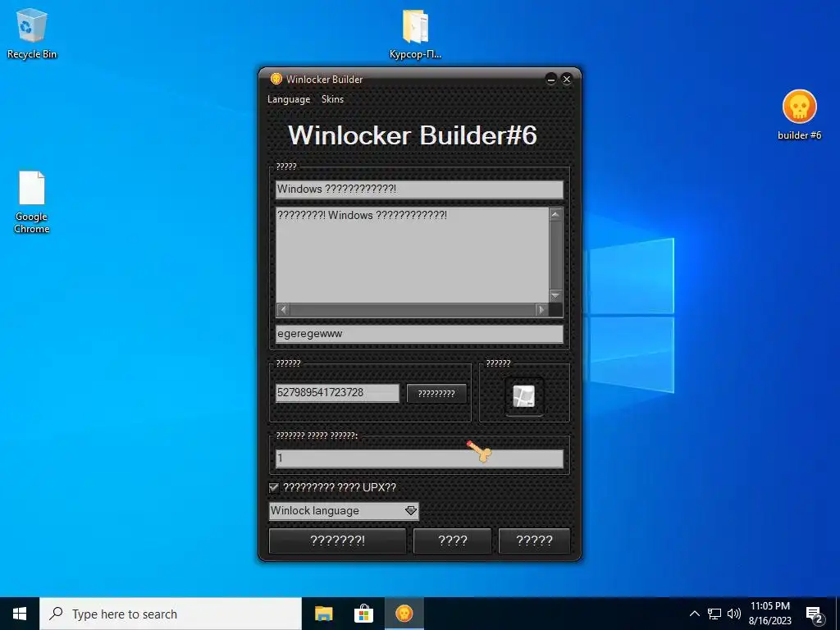Open the Language menu
840x630 pixels.
(x=289, y=99)
